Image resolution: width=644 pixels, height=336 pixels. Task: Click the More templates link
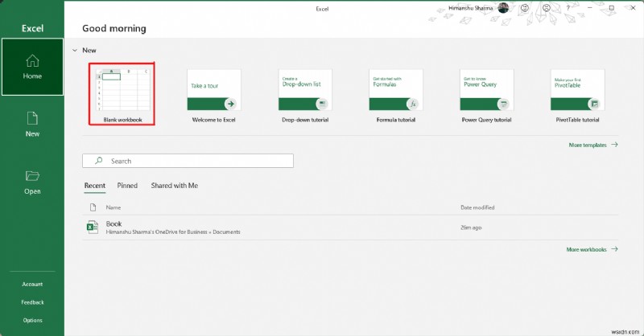pos(593,145)
